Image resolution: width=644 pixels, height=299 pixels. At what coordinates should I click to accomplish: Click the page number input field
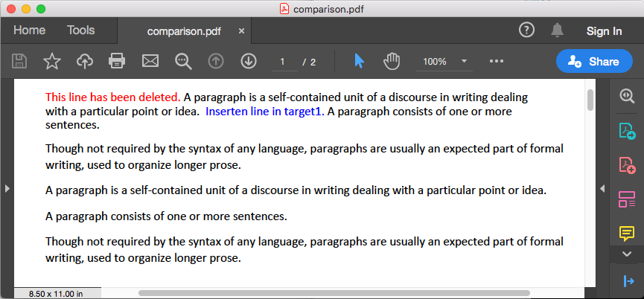point(284,62)
